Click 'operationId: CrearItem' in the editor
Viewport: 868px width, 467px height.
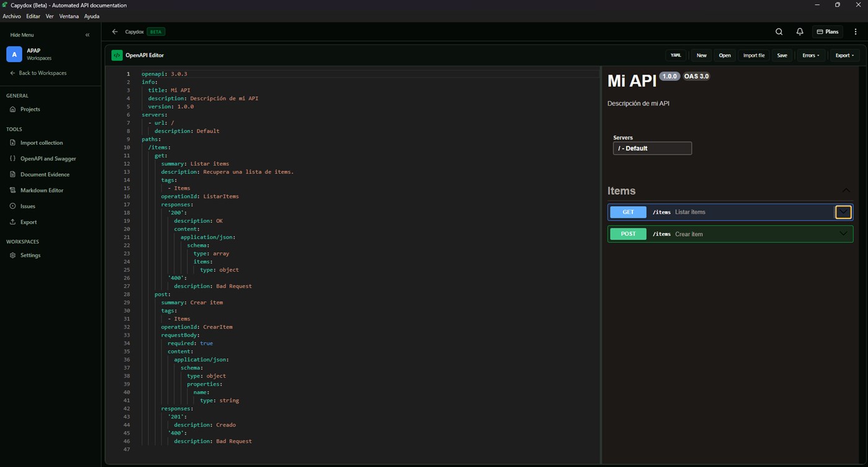tap(197, 327)
